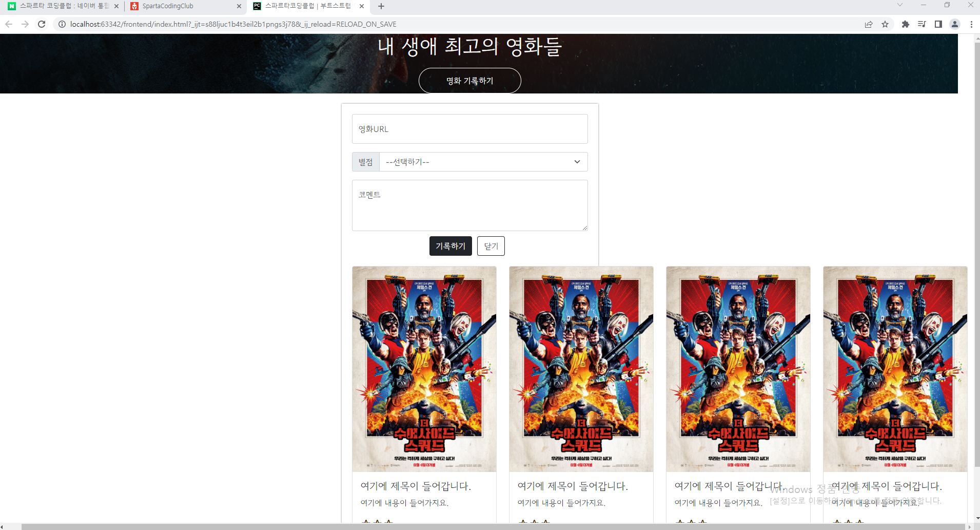Expand tab search chevron
The width and height of the screenshot is (980, 530).
tap(899, 5)
